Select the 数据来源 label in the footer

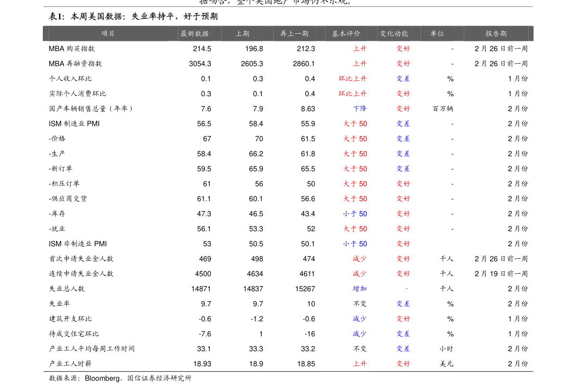(64, 379)
